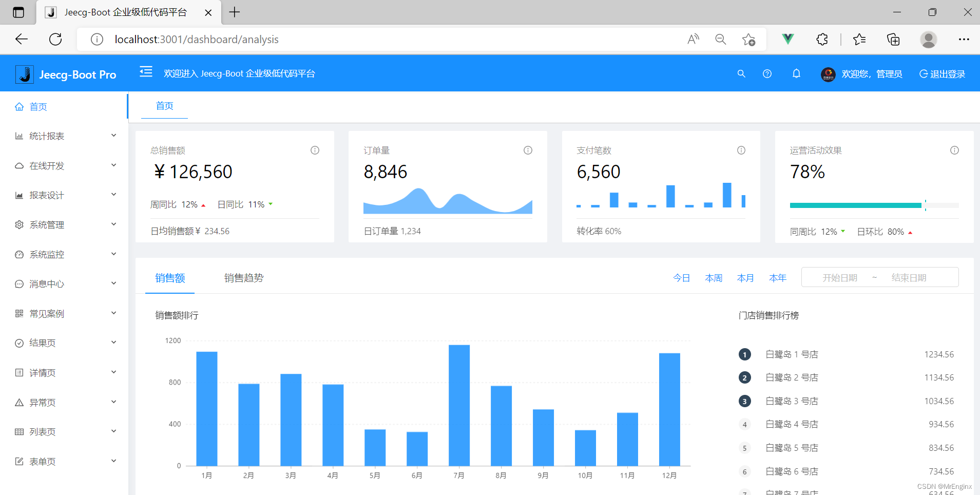The image size is (980, 495).
Task: Click the bar chart icon beside 统计报表
Action: tap(19, 136)
